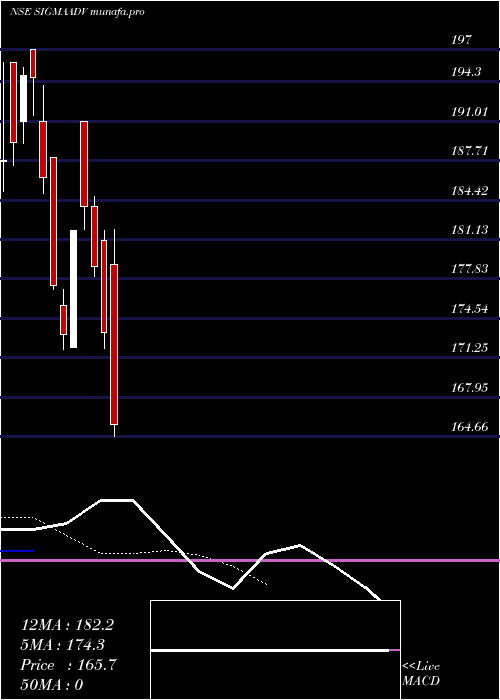The width and height of the screenshot is (500, 700).
Task: Click the 191.01 price axis label
Action: click(x=469, y=111)
